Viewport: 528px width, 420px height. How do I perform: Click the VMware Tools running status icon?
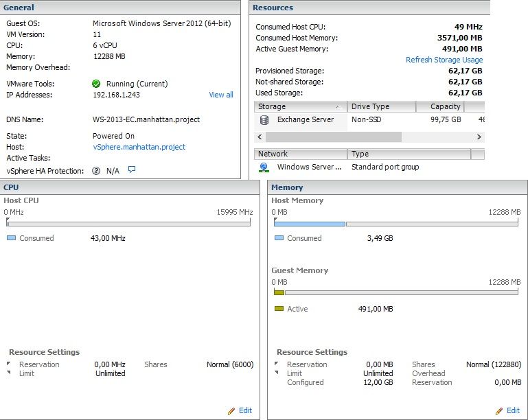(x=97, y=84)
